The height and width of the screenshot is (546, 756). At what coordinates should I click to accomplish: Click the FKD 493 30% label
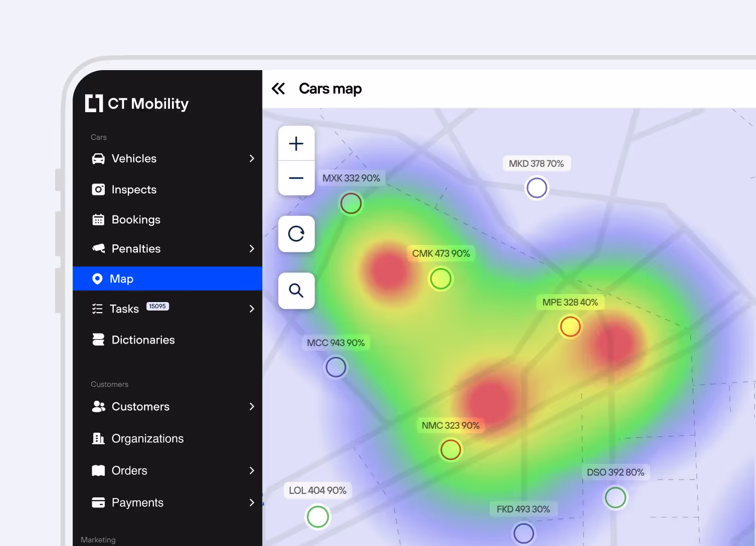pos(523,509)
